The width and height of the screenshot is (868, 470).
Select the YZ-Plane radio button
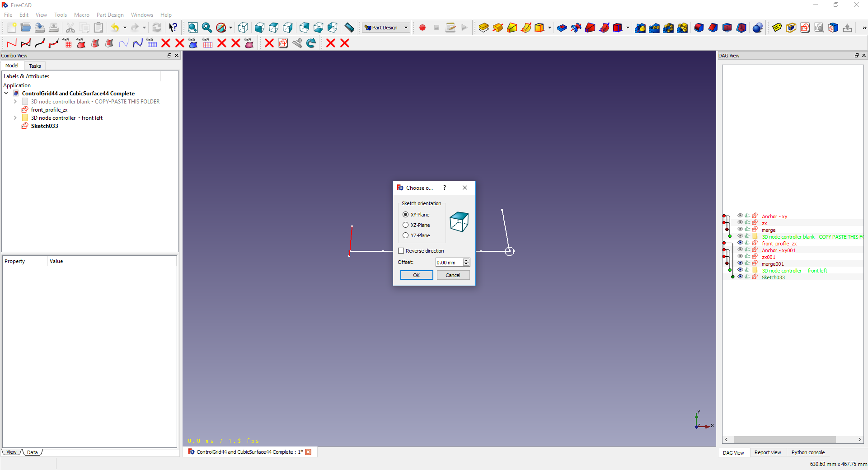coord(405,235)
